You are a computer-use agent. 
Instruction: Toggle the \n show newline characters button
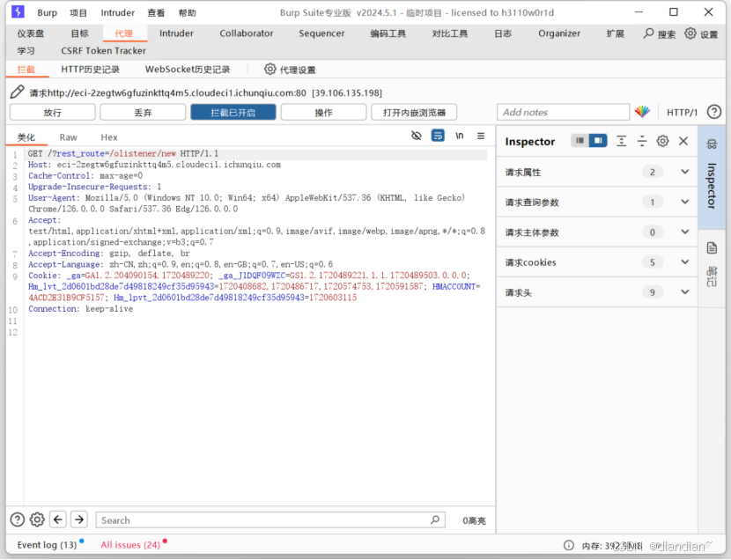pos(459,136)
